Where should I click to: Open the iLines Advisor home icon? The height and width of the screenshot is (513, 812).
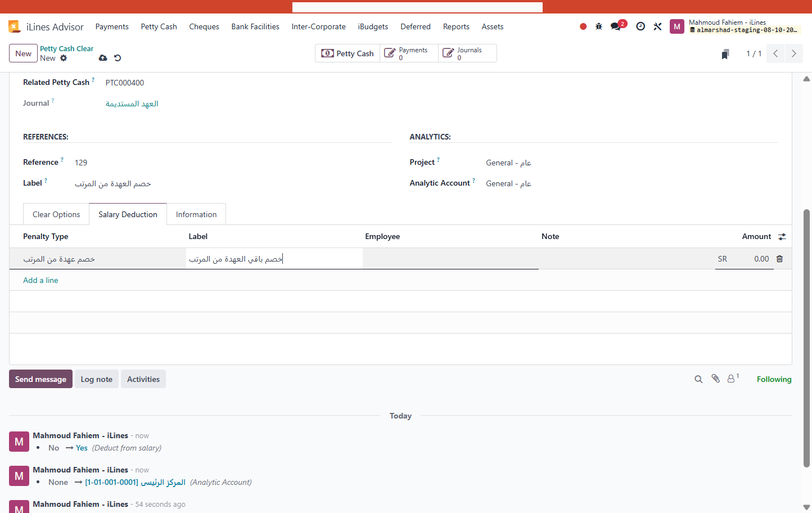click(14, 26)
